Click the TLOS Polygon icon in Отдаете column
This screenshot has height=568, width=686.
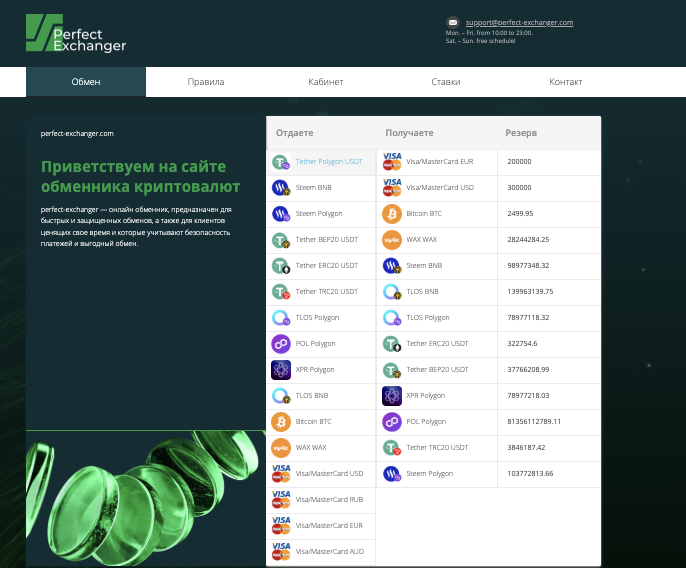(x=281, y=318)
